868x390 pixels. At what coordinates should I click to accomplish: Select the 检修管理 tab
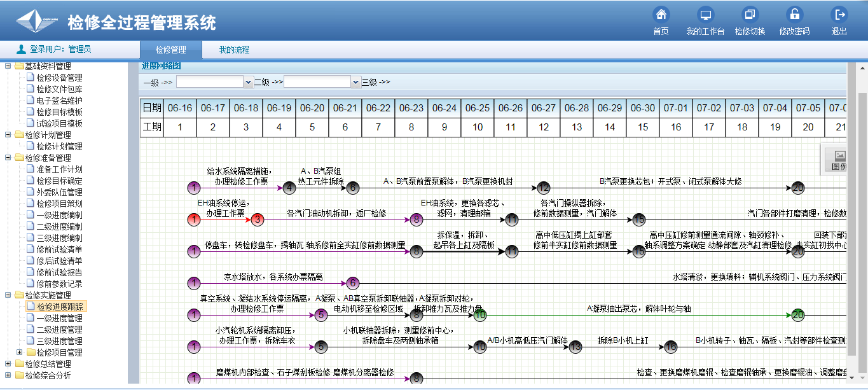coord(170,50)
